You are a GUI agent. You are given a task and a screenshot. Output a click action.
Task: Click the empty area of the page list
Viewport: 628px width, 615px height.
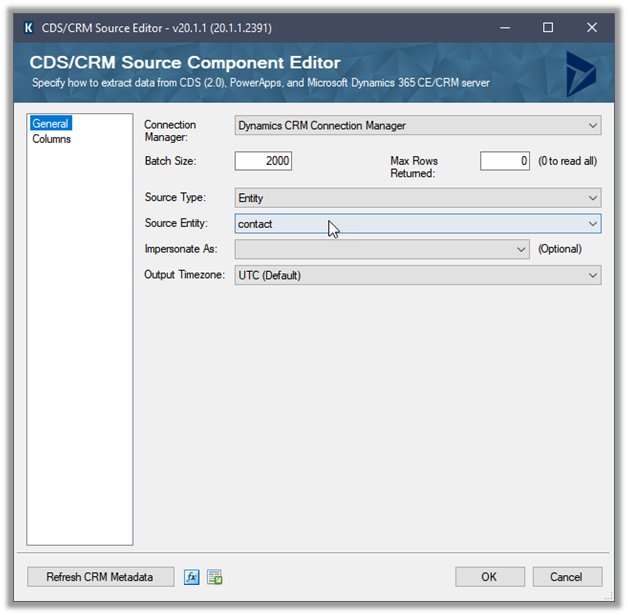80,350
